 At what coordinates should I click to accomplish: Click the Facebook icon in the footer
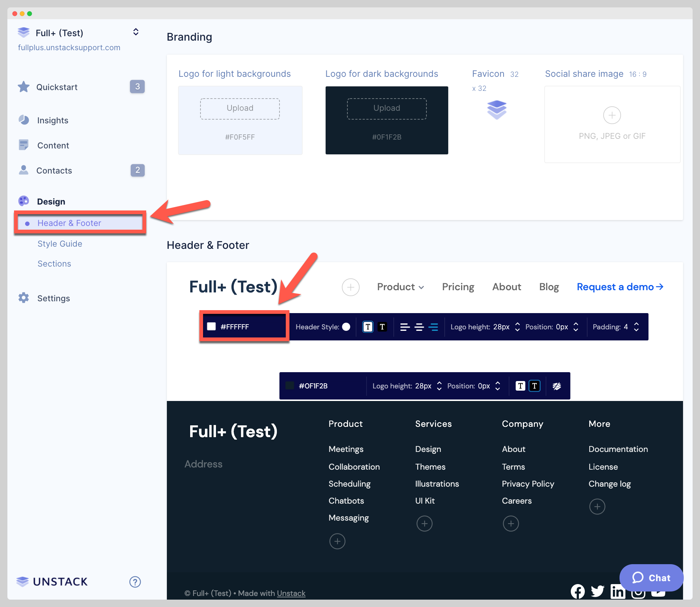click(578, 591)
